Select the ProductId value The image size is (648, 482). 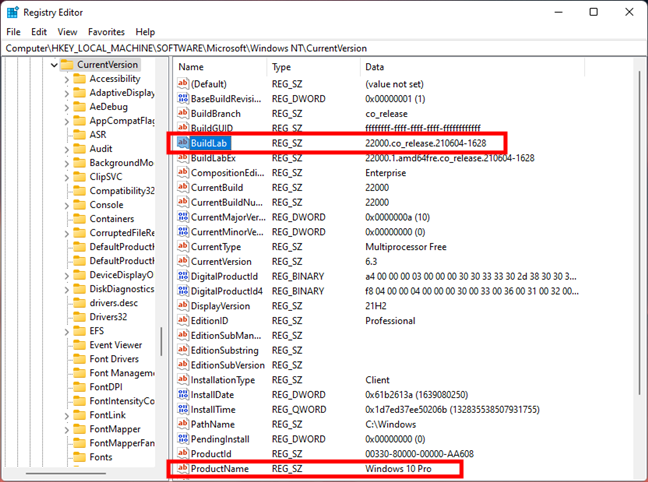click(x=211, y=454)
